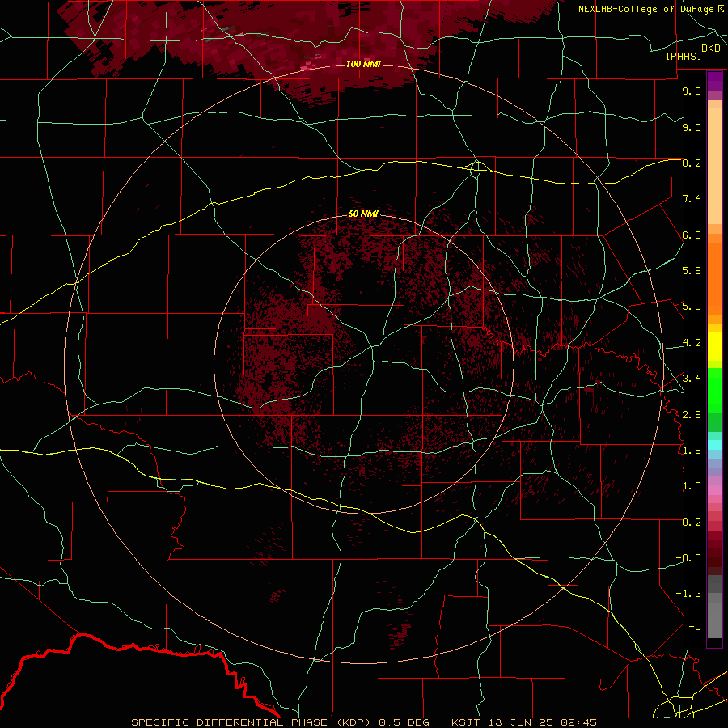
Task: Click the cyan segment of the color bar
Action: (714, 445)
